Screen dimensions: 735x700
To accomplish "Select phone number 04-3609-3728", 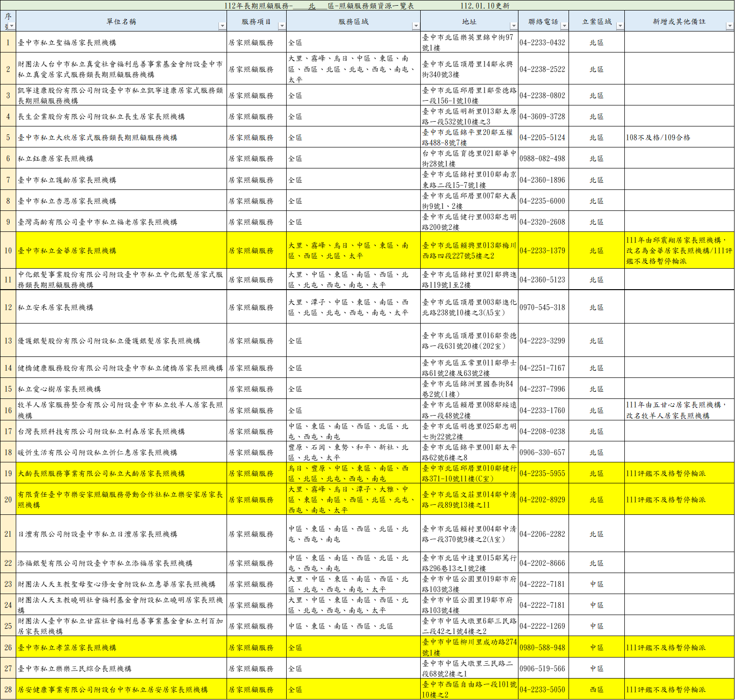I will coord(543,116).
